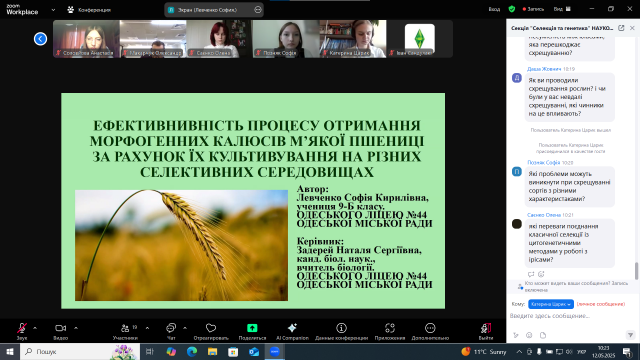Expand video options arrow next to Видео
The height and width of the screenshot is (360, 640).
[76, 328]
